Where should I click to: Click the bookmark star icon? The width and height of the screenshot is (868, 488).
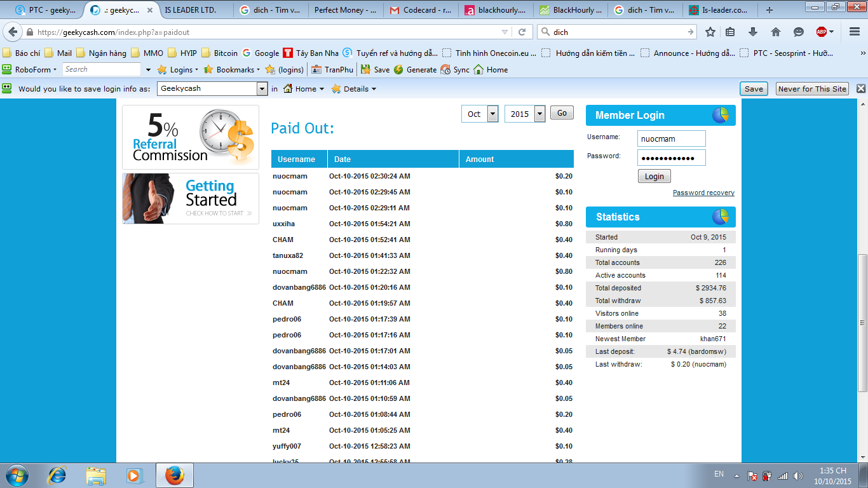[710, 32]
